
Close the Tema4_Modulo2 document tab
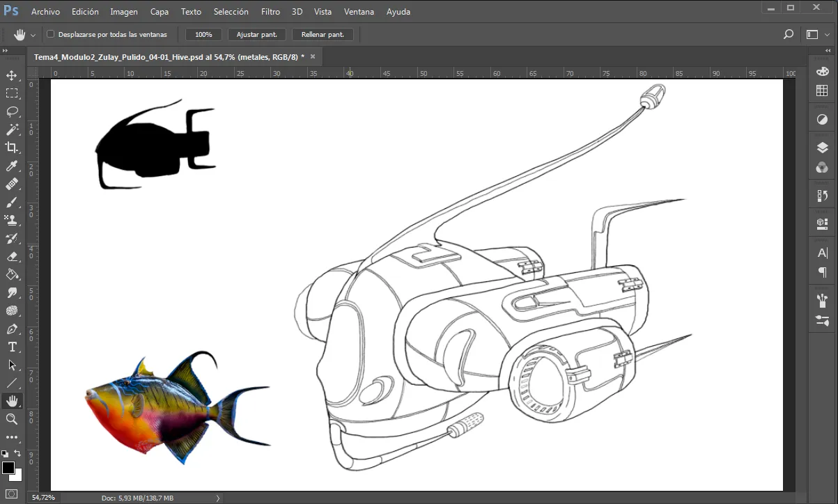[x=313, y=57]
